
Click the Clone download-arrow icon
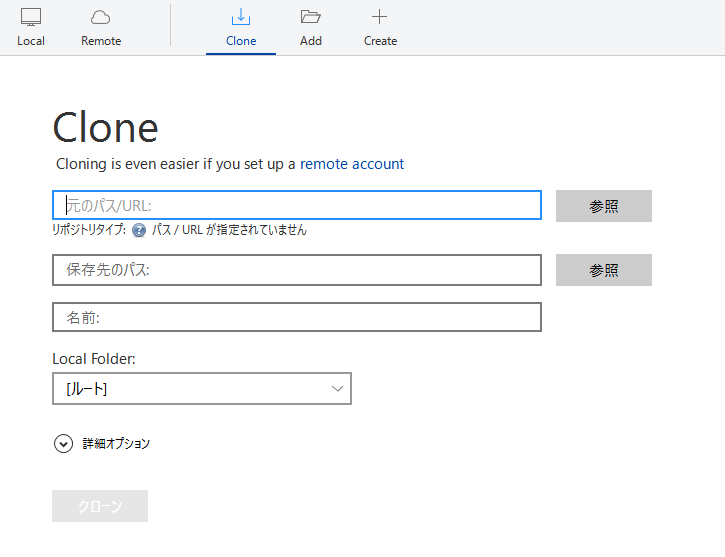click(x=241, y=17)
